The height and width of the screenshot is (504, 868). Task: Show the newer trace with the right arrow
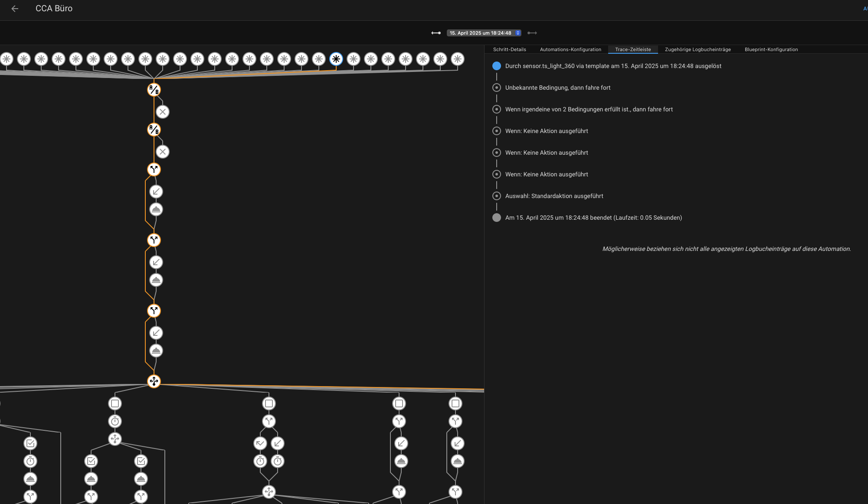(x=532, y=33)
